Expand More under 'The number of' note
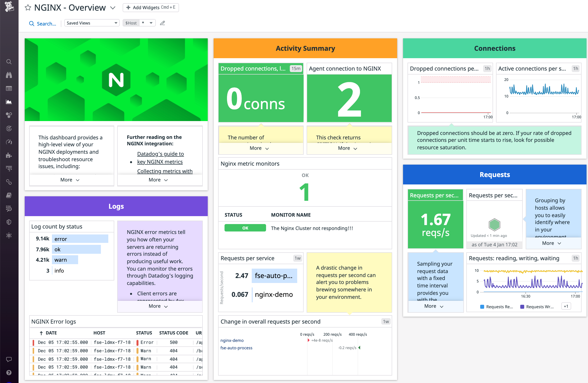588x383 pixels. [259, 148]
